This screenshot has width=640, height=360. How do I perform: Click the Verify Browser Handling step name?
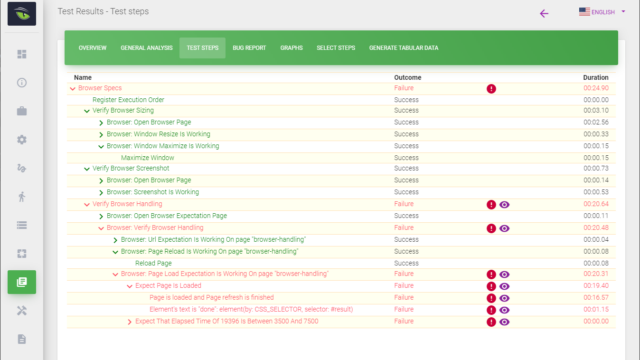coord(127,204)
